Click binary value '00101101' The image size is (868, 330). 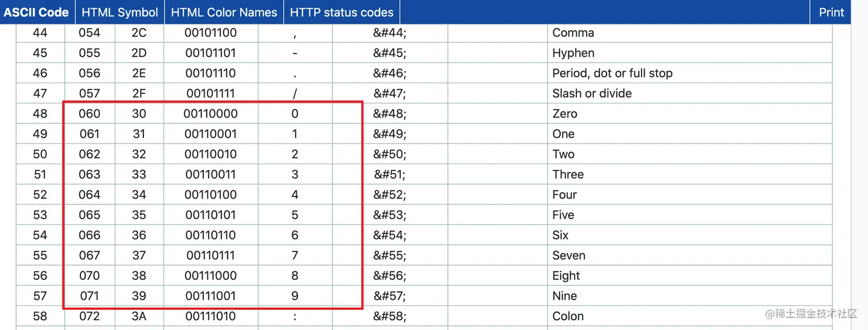[211, 53]
